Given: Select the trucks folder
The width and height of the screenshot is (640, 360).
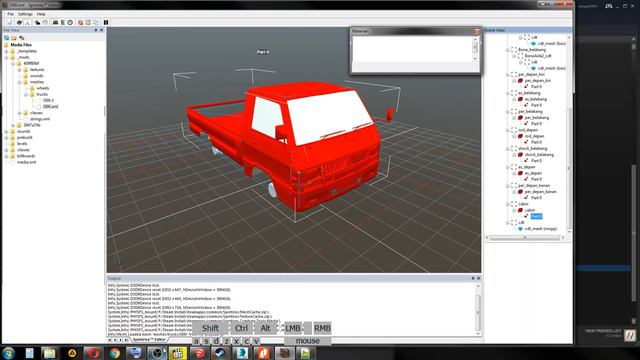Looking at the screenshot, I should click(x=42, y=94).
